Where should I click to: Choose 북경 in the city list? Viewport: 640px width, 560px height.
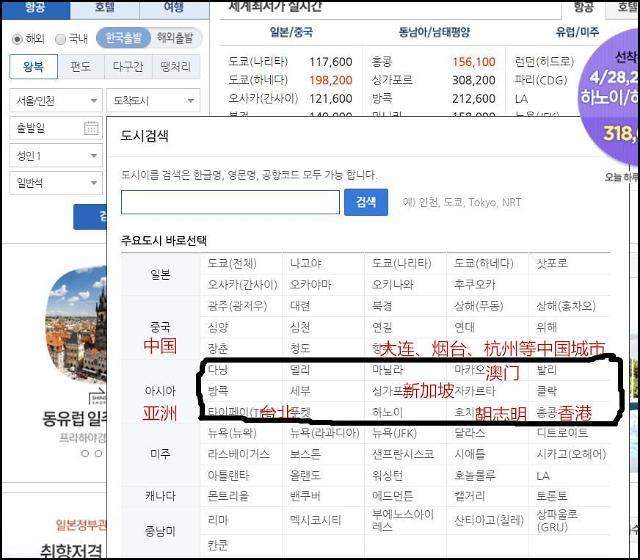(382, 306)
